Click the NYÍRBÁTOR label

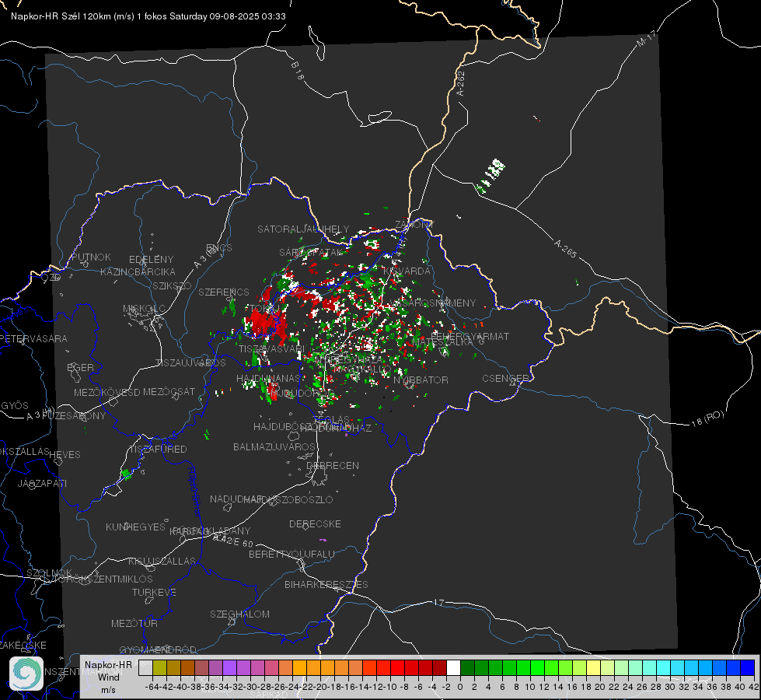tap(421, 380)
